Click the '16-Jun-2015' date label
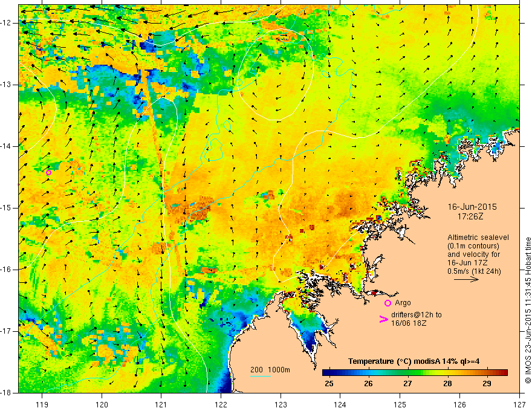Image resolution: width=532 pixels, height=411 pixels. tap(472, 207)
